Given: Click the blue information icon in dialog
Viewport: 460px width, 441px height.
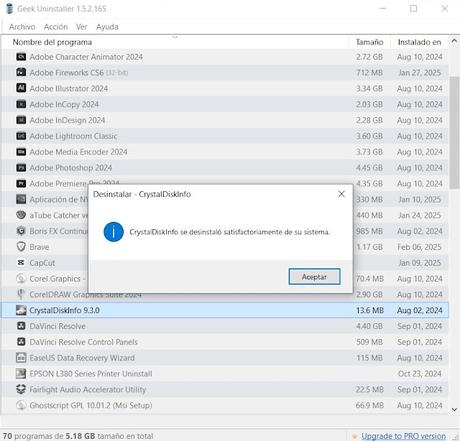Looking at the screenshot, I should point(114,232).
